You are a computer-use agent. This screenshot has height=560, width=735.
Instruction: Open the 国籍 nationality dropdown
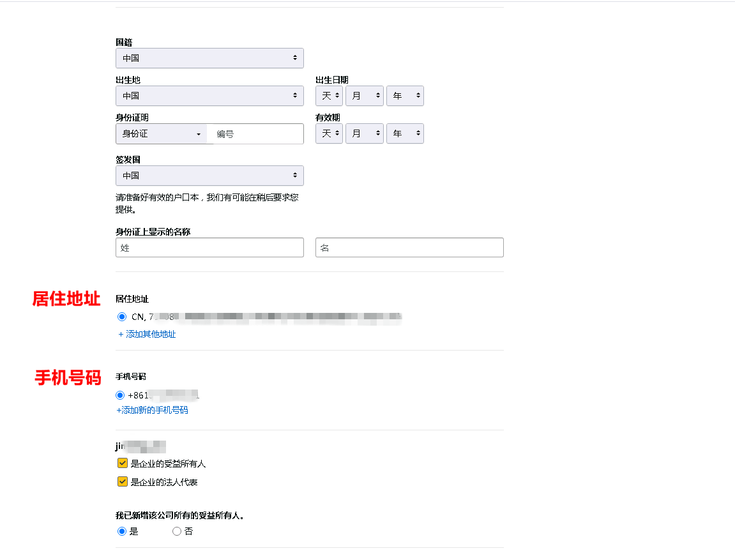[209, 58]
